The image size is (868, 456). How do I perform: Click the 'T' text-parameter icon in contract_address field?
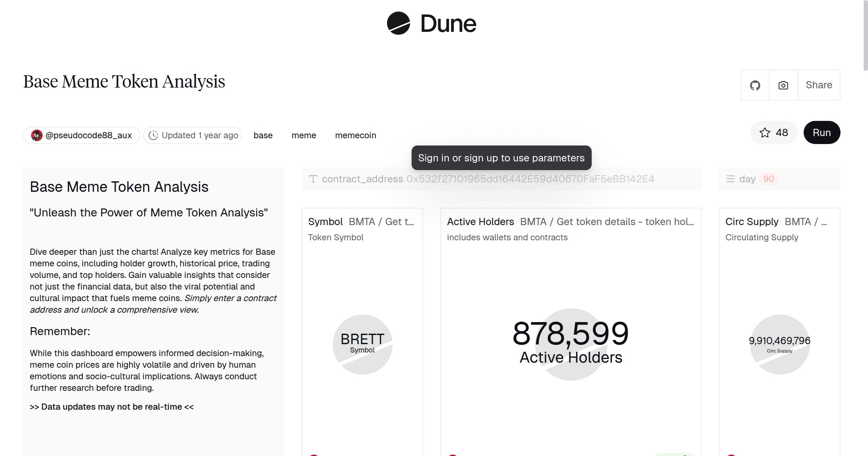pos(313,178)
